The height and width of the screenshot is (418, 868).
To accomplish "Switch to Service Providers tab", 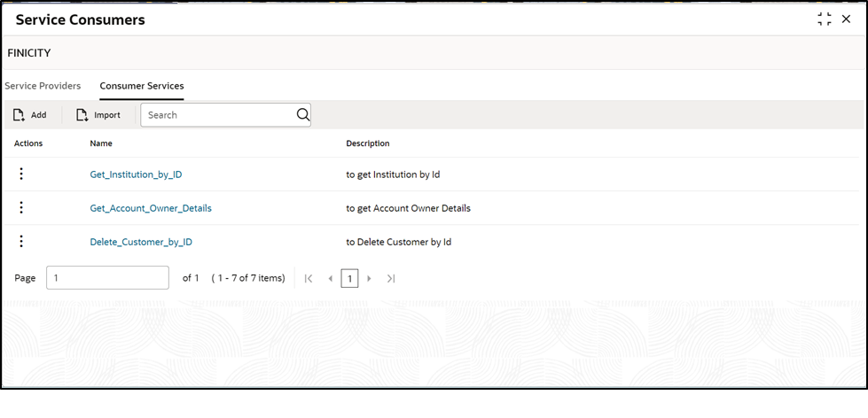I will tap(43, 86).
